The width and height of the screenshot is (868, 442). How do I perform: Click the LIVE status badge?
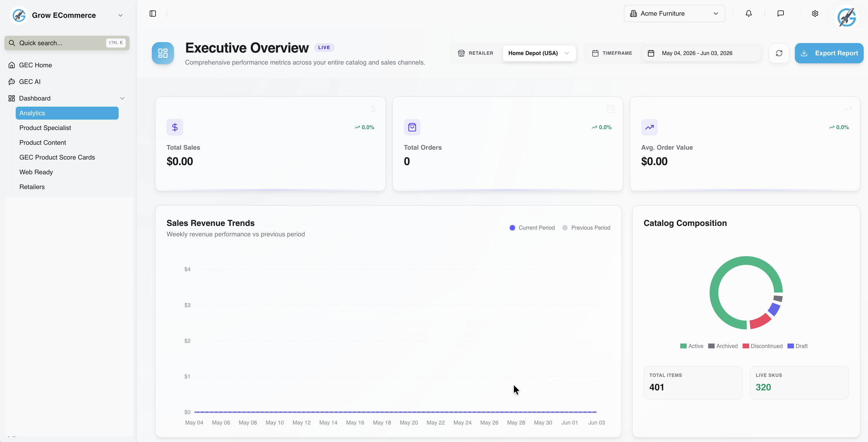pos(324,48)
